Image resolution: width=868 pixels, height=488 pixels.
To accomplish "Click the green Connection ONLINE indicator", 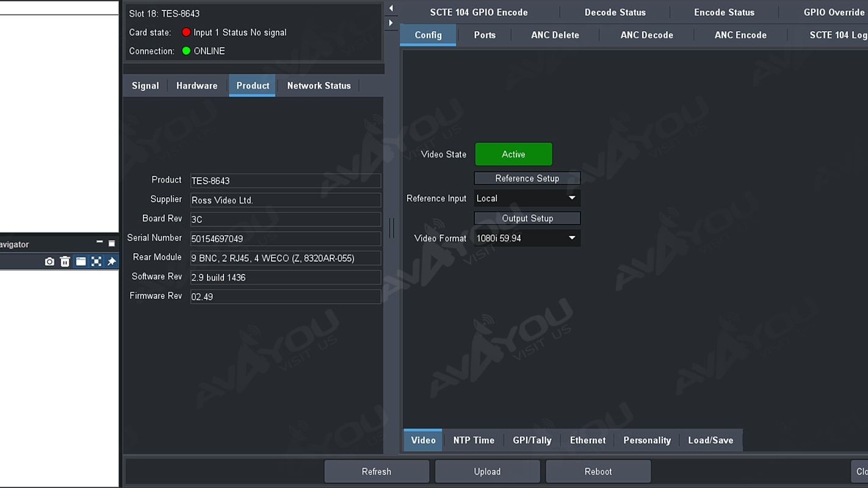I will coord(186,51).
